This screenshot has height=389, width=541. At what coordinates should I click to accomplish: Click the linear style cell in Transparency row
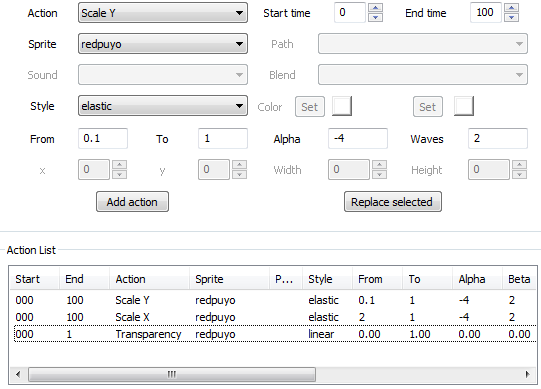click(321, 334)
